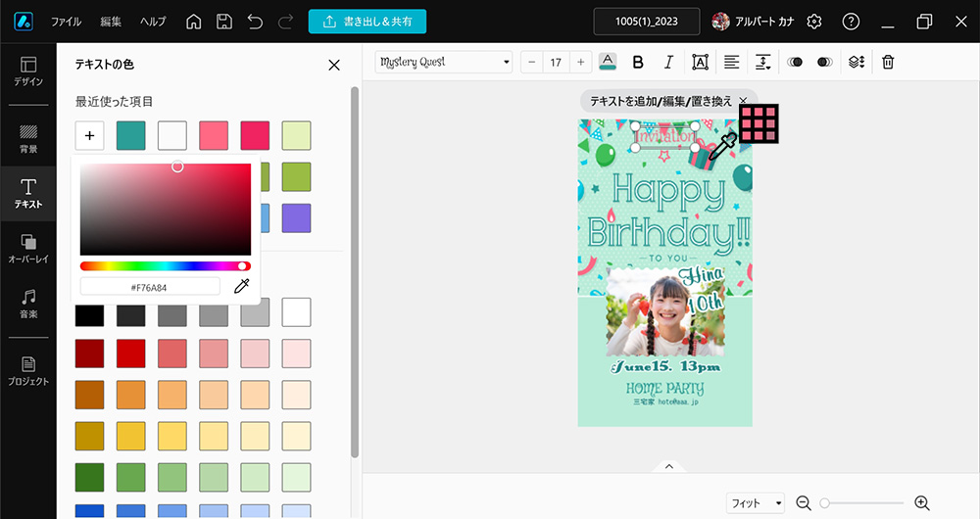Open the オーバーレイ panel
The image size is (980, 519).
click(27, 249)
